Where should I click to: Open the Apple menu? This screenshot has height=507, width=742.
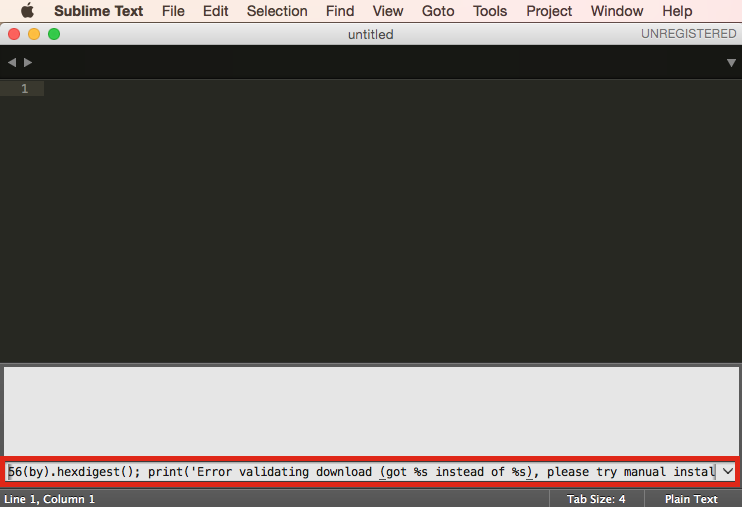(x=27, y=10)
